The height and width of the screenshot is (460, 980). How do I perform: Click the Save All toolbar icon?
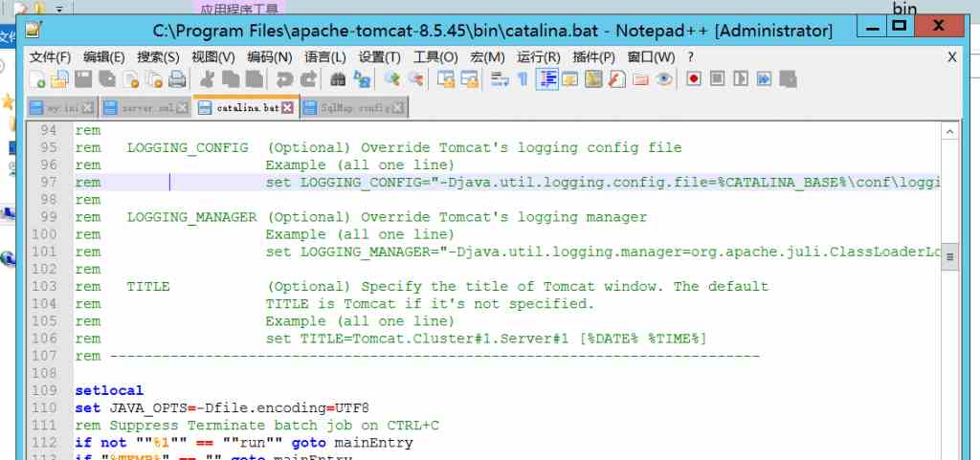click(107, 79)
